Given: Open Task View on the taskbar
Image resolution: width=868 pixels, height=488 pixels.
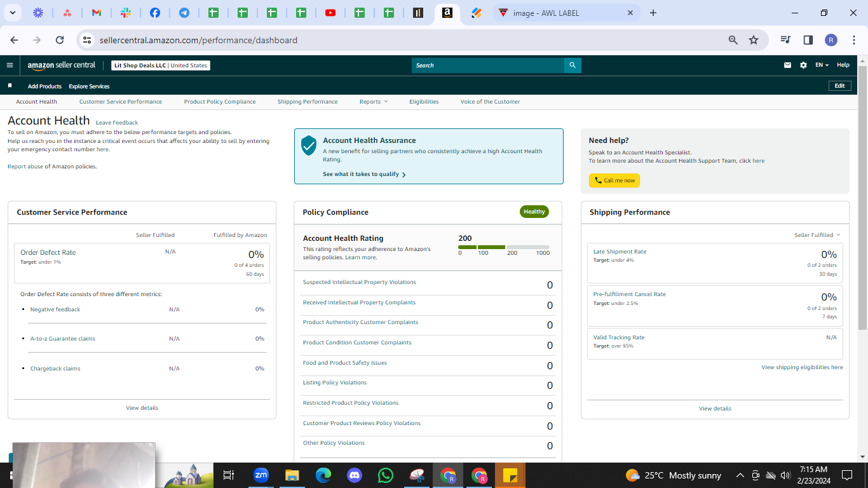Looking at the screenshot, I should coord(229,475).
